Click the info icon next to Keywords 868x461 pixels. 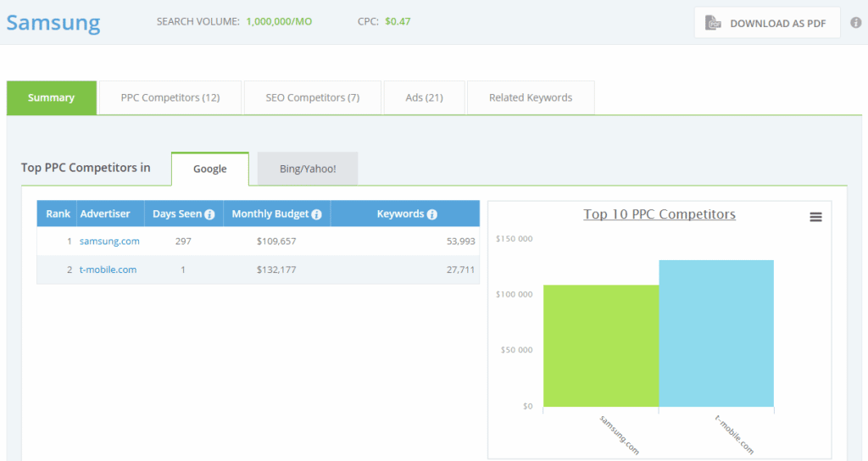point(431,214)
